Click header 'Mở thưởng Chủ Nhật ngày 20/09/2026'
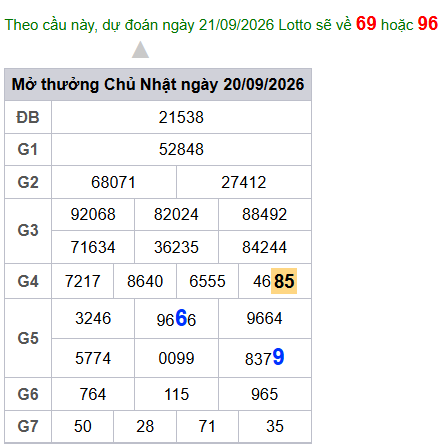Image resolution: width=447 pixels, height=447 pixels. [158, 84]
